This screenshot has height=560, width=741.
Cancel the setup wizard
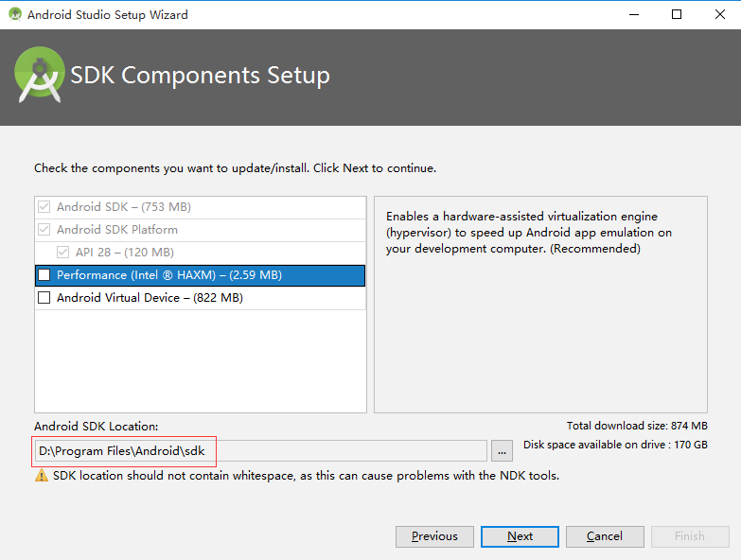604,536
